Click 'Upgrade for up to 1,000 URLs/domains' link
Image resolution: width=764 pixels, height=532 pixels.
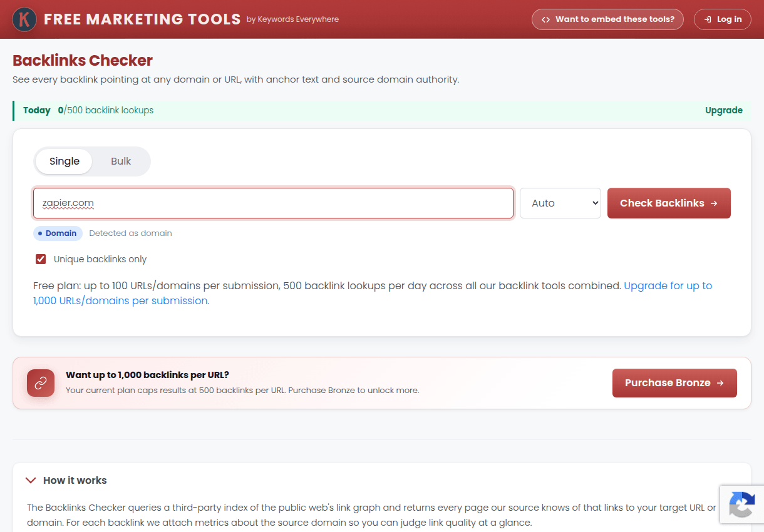pos(373,293)
